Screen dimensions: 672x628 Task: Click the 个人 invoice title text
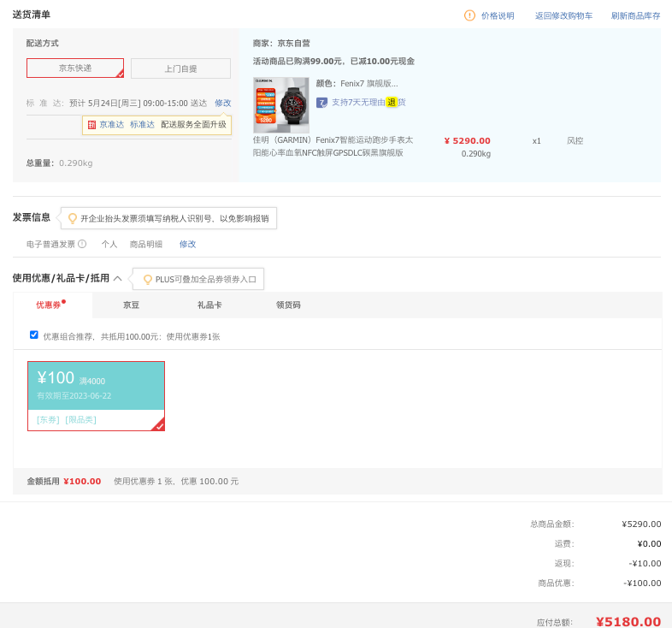109,244
